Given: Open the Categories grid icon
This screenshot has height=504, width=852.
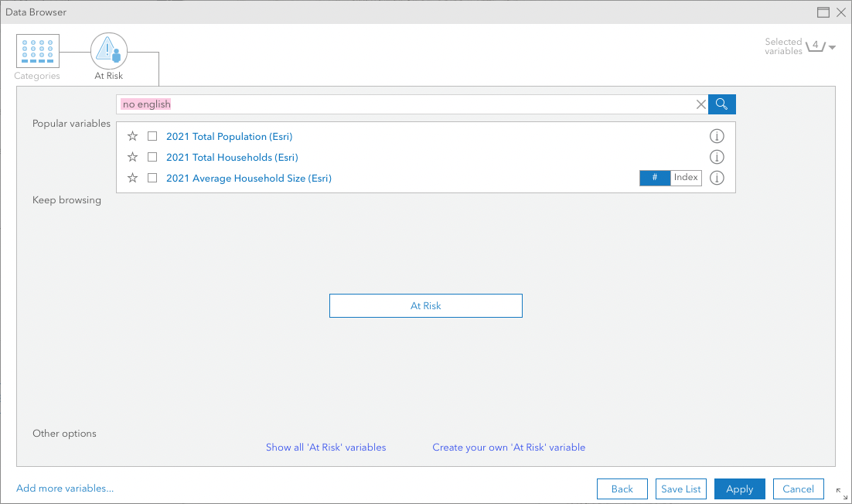Looking at the screenshot, I should click(x=37, y=51).
